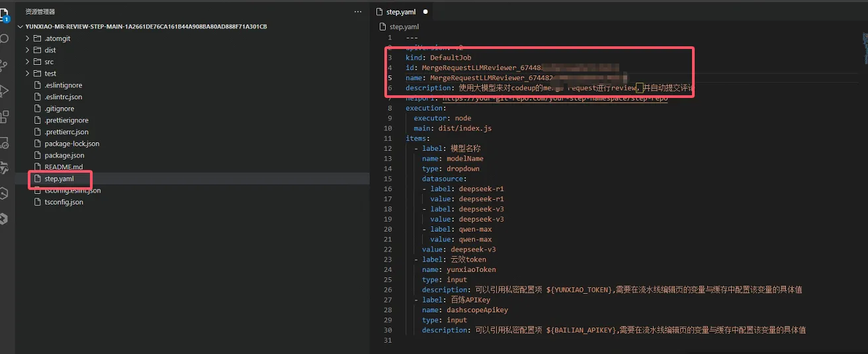Image resolution: width=868 pixels, height=354 pixels.
Task: Open the Source Control view
Action: [x=4, y=65]
